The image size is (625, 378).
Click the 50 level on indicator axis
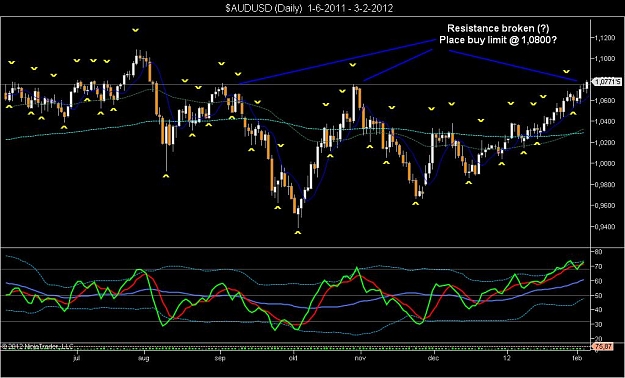tap(598, 295)
